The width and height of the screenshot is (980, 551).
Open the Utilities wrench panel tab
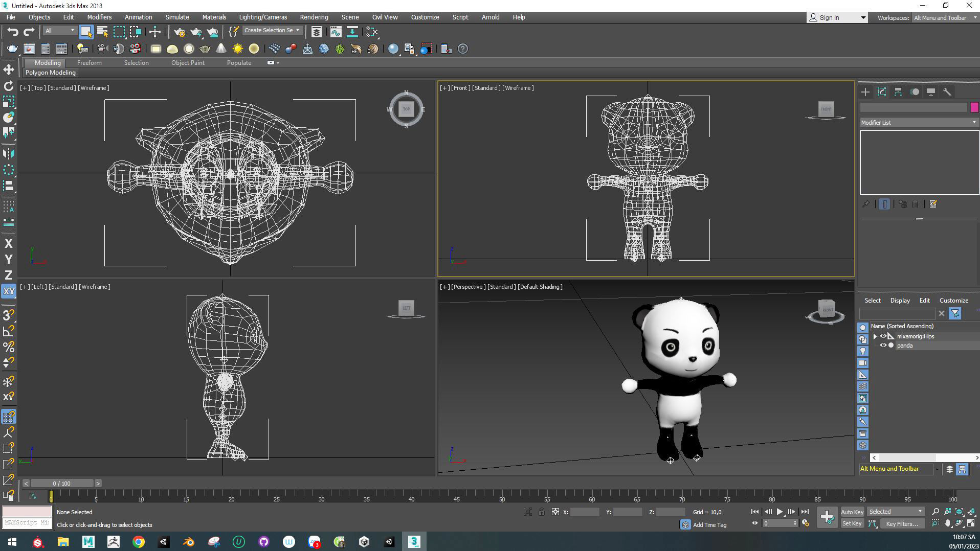click(947, 92)
